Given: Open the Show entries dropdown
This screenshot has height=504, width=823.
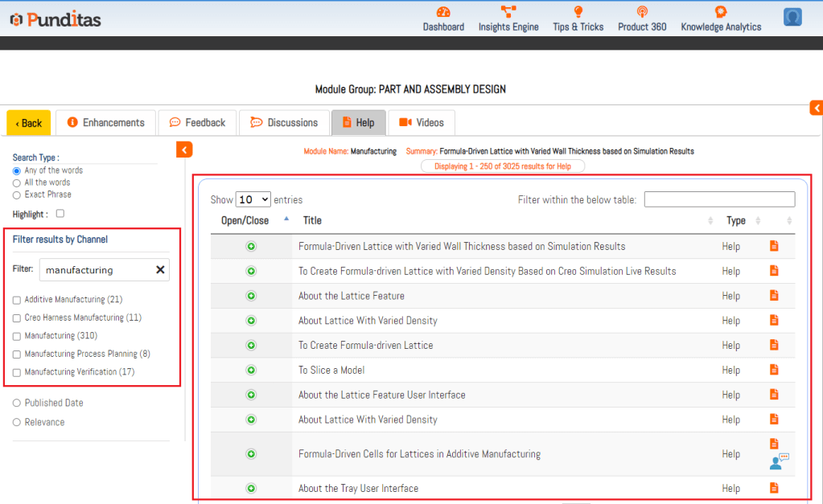Looking at the screenshot, I should [x=253, y=199].
